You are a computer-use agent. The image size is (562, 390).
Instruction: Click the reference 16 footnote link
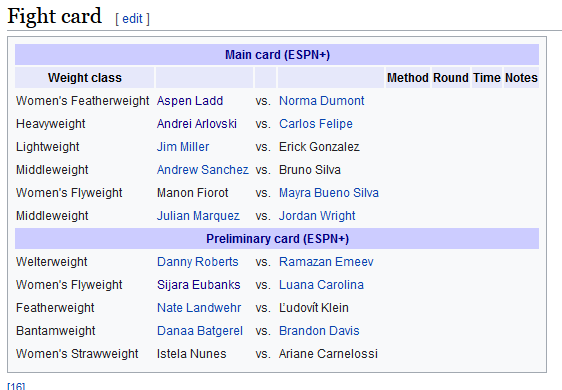[x=16, y=386]
